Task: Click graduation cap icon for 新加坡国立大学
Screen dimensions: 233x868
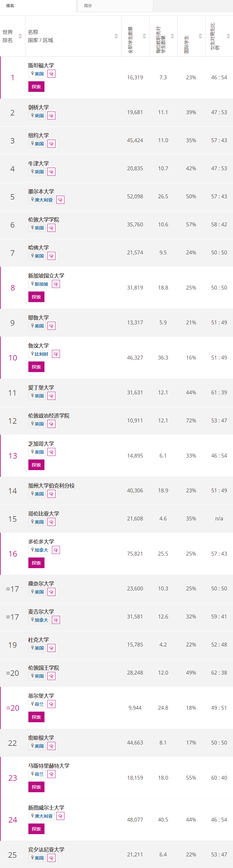Action: pos(56,284)
